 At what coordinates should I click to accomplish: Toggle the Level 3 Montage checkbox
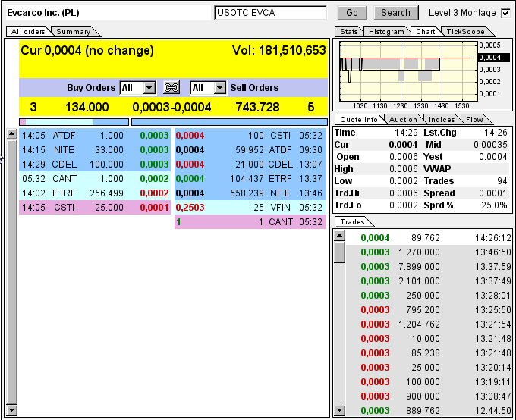505,13
